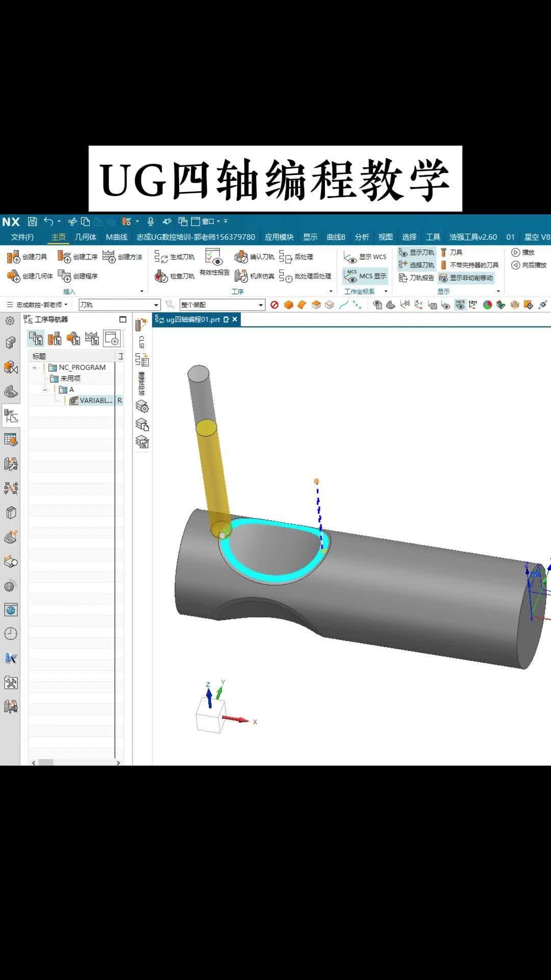Save file using the disk icon
The image size is (551, 980).
tap(33, 222)
